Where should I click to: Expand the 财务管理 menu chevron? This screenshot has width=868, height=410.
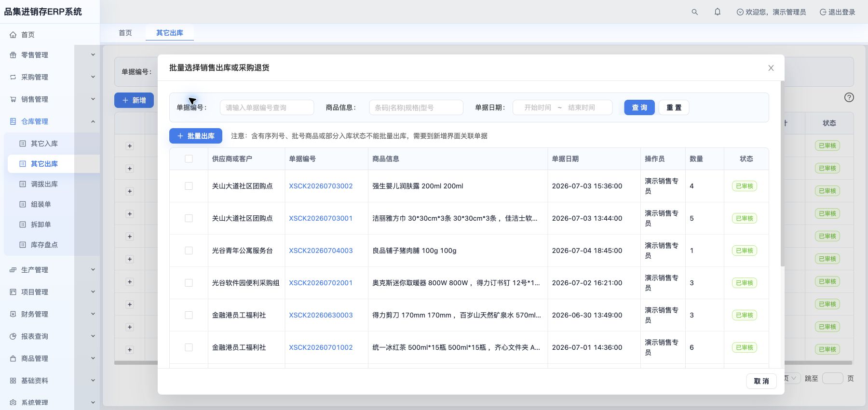tap(93, 314)
